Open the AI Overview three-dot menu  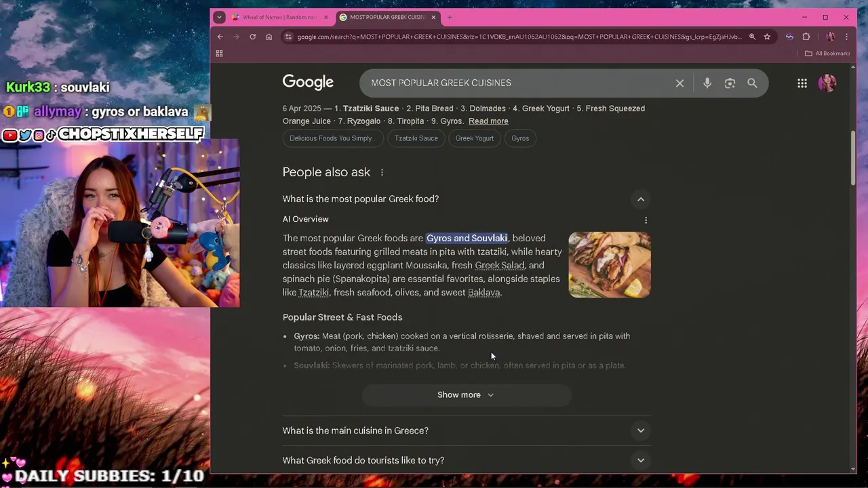click(x=646, y=220)
